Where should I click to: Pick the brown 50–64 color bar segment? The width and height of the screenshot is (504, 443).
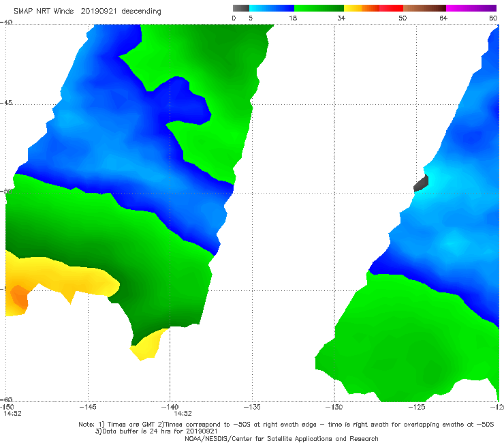[x=424, y=8]
